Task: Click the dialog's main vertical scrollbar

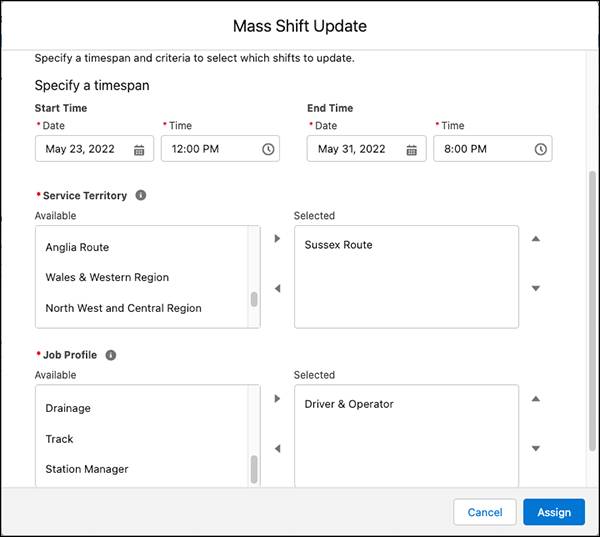Action: point(592,311)
